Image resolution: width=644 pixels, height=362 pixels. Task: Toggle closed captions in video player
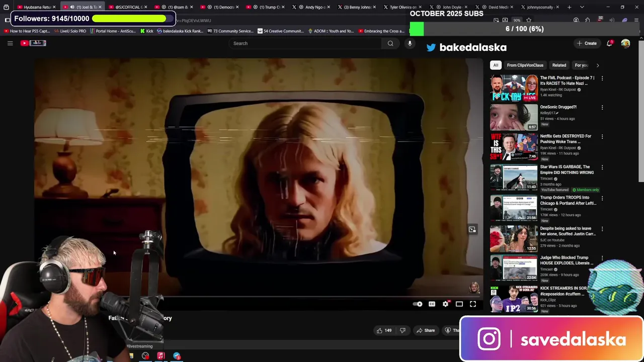432,304
